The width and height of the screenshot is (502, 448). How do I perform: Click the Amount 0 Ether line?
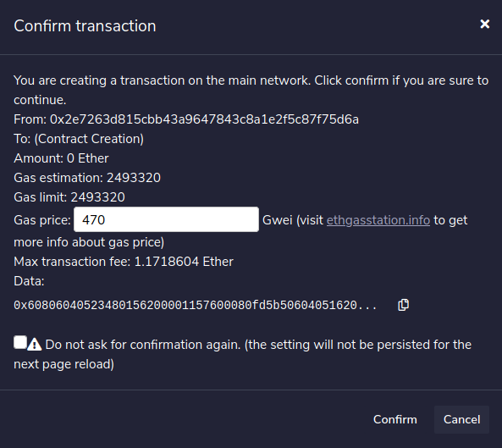(61, 158)
